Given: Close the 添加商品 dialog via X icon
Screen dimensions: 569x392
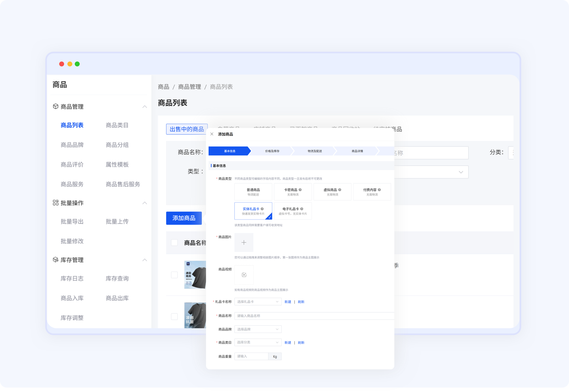Looking at the screenshot, I should coord(212,134).
